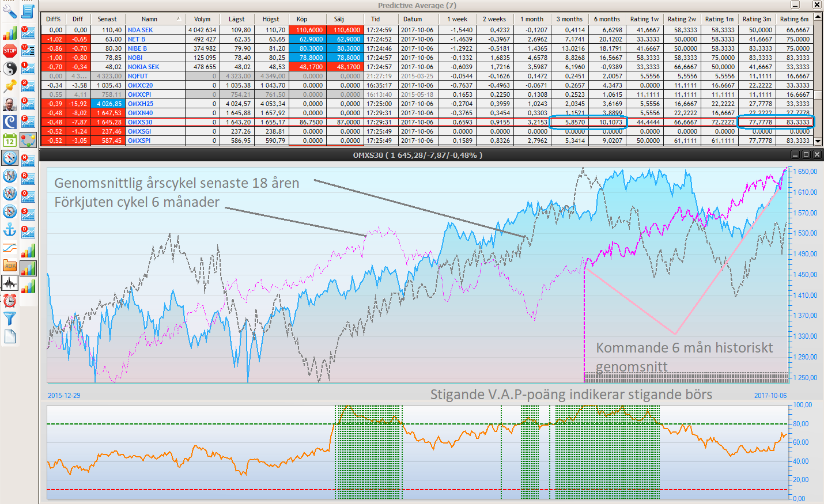Select the NQFUT row name
824x504 pixels.
click(x=138, y=76)
